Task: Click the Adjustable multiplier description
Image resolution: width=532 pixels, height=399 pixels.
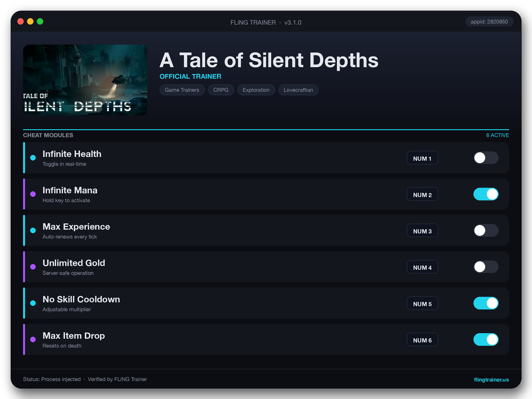Action: pyautogui.click(x=67, y=309)
